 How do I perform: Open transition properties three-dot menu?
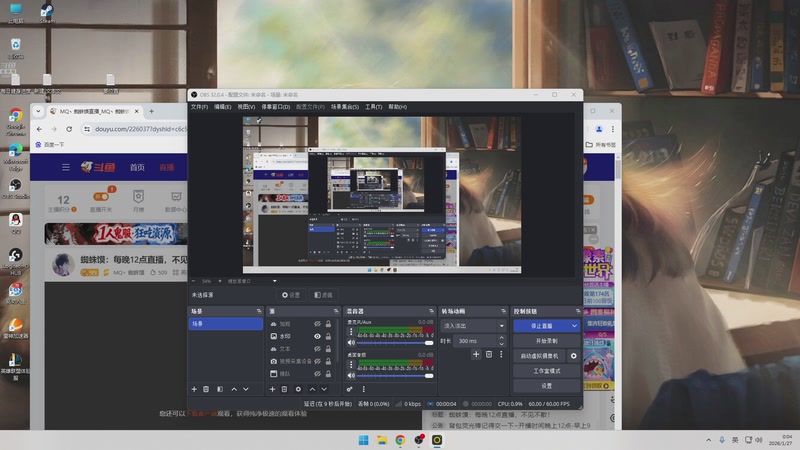coord(501,354)
